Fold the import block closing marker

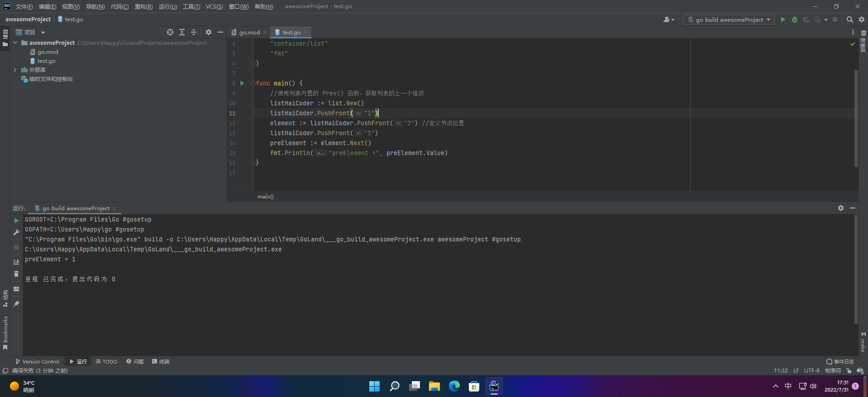[x=253, y=63]
